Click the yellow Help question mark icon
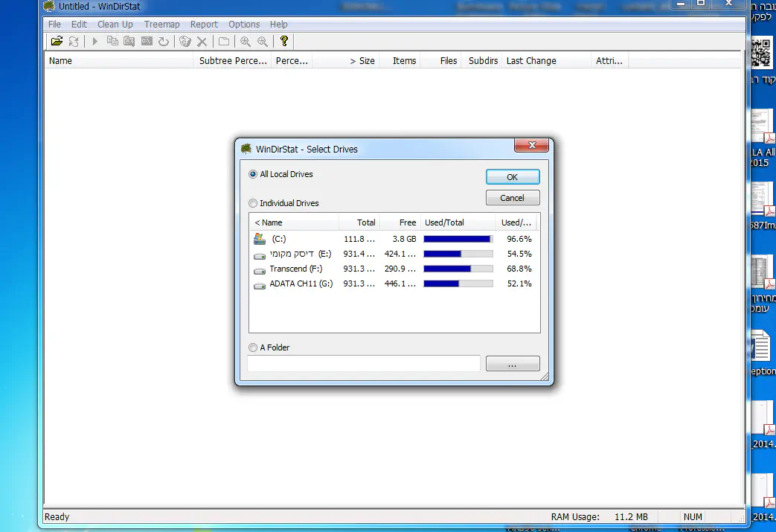 click(283, 42)
